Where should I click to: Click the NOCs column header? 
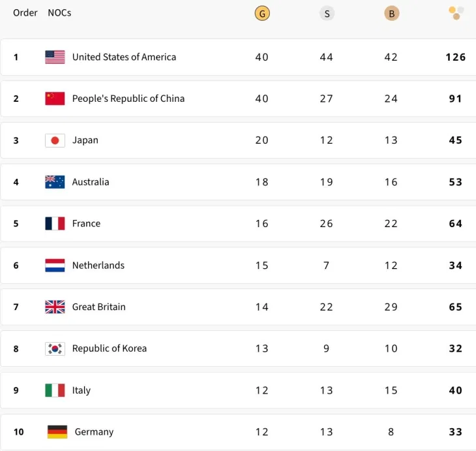[59, 13]
